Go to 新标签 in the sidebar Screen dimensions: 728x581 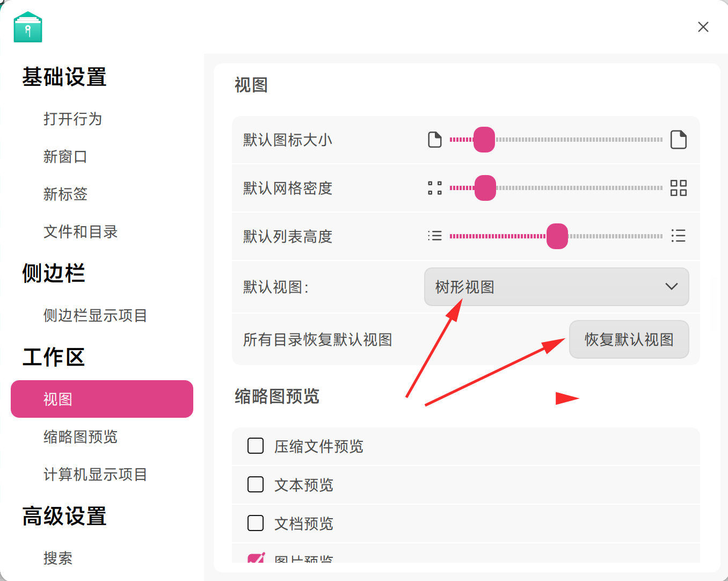65,194
